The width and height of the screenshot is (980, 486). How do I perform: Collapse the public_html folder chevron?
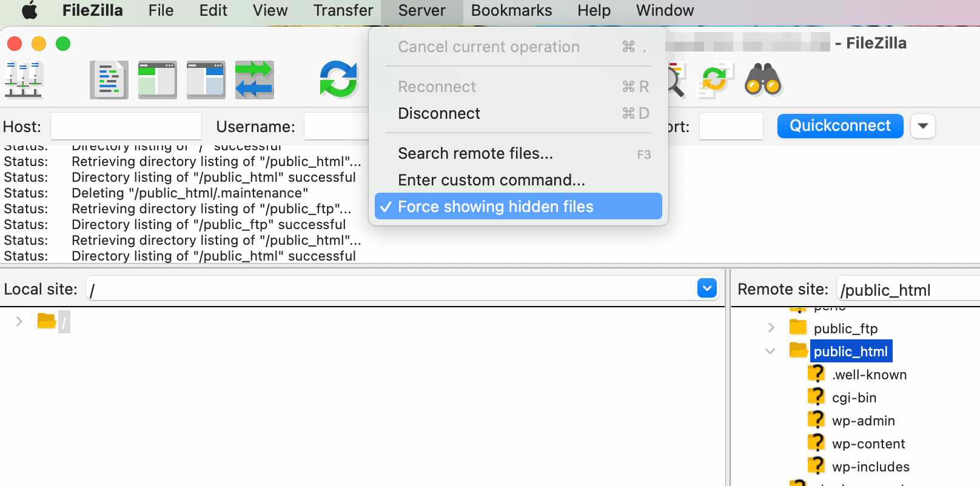[770, 351]
